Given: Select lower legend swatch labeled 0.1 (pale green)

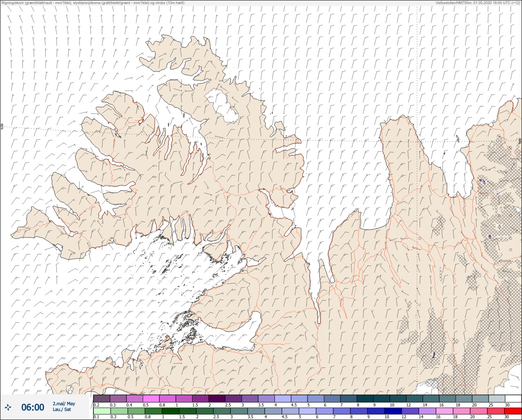Looking at the screenshot, I should click(102, 411).
